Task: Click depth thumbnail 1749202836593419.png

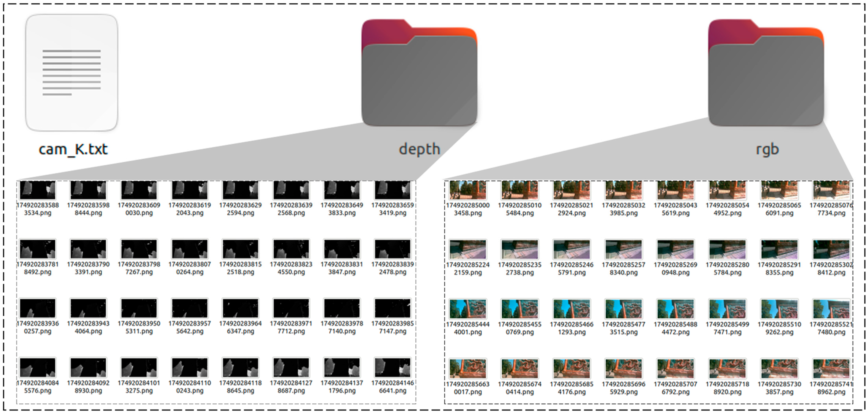Action: pos(393,190)
